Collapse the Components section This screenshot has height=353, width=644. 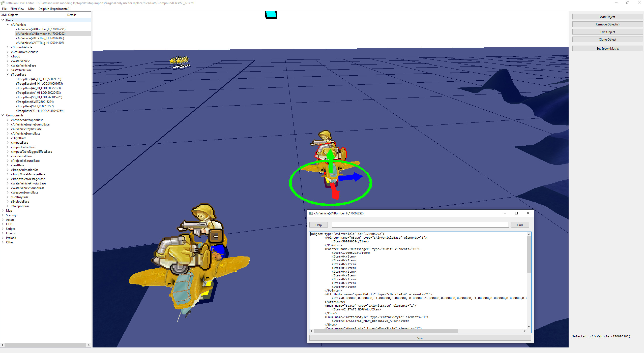coord(3,115)
